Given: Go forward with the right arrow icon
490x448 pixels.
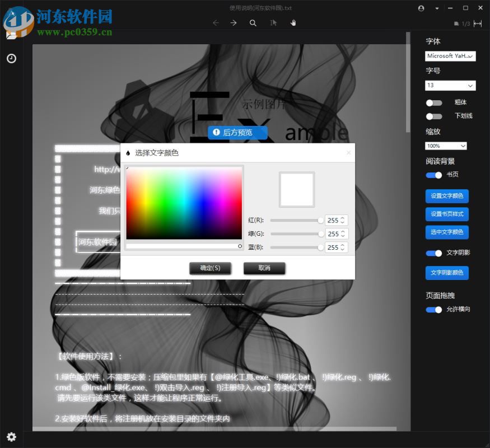Looking at the screenshot, I should 234,23.
